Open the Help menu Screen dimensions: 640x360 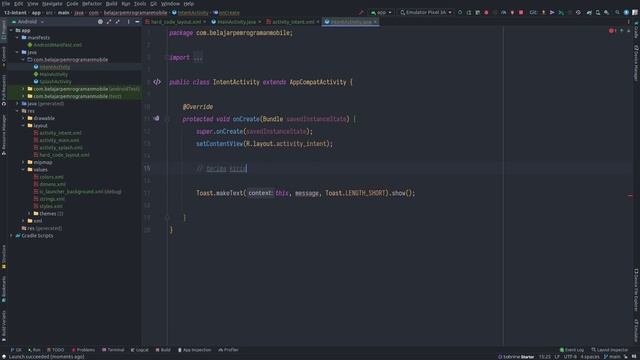[x=189, y=4]
